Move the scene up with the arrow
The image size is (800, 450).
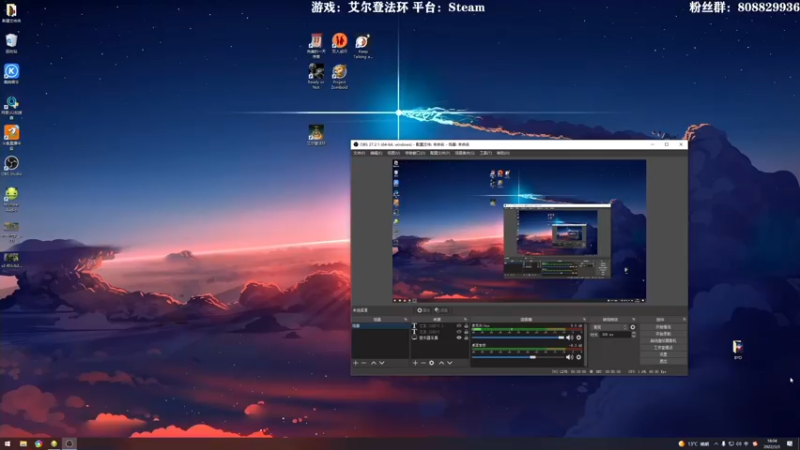(373, 363)
